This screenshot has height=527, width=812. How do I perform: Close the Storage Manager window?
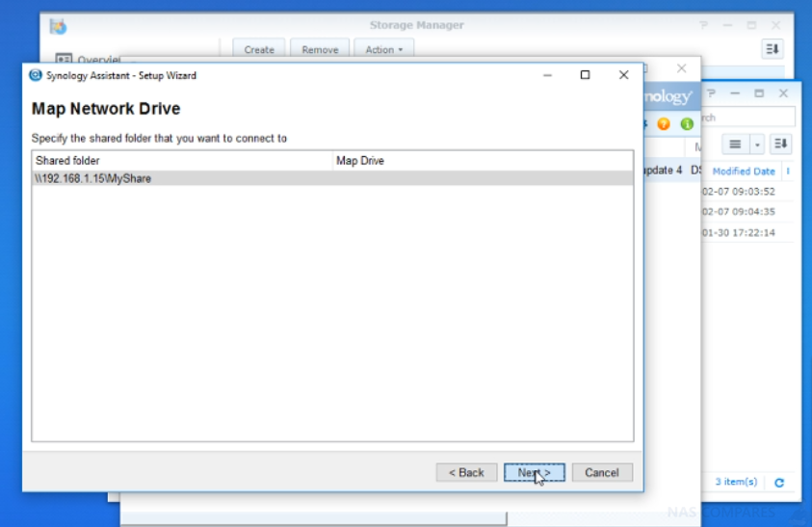pyautogui.click(x=775, y=25)
